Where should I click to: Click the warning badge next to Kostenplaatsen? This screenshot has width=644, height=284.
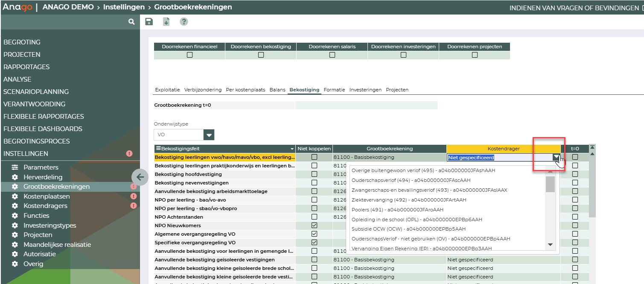tap(134, 196)
